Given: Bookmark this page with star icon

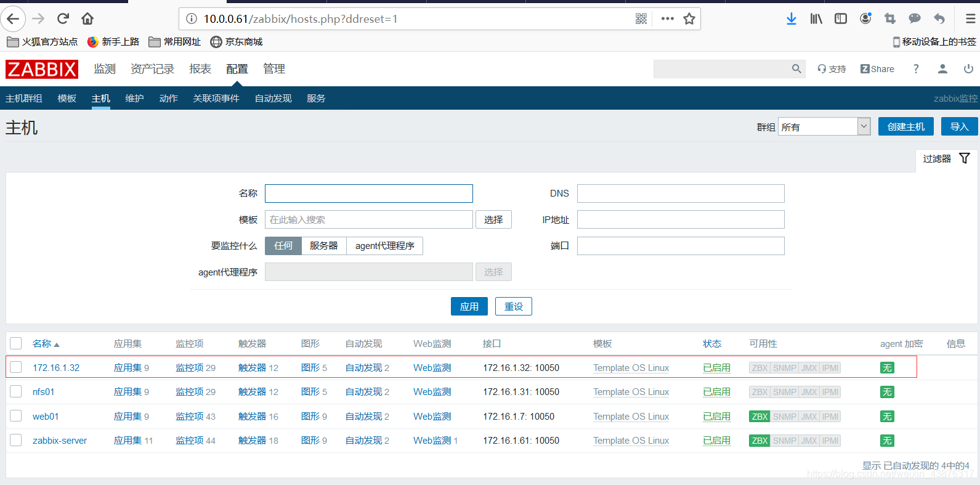Looking at the screenshot, I should pos(689,18).
